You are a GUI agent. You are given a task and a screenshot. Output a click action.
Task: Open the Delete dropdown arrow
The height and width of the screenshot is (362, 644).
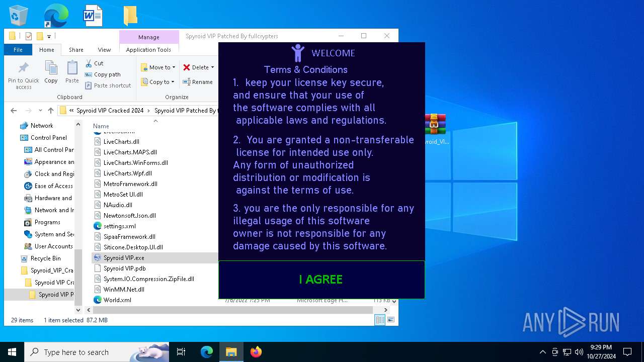(212, 67)
